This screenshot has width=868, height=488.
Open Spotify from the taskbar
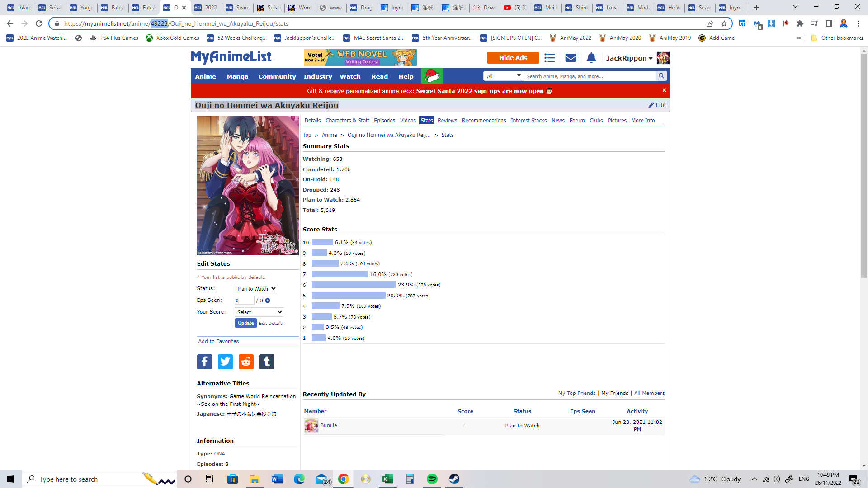pyautogui.click(x=432, y=479)
